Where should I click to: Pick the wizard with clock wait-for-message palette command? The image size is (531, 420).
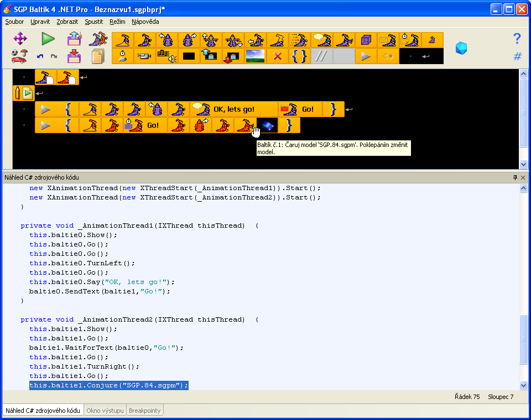coord(410,40)
